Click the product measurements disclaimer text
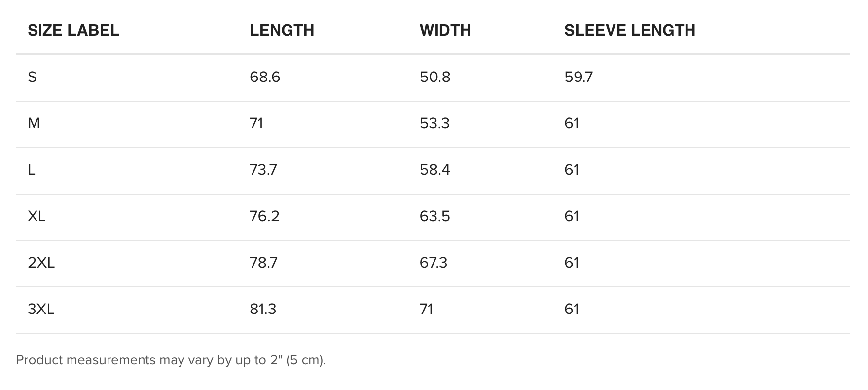The height and width of the screenshot is (390, 868). [171, 360]
